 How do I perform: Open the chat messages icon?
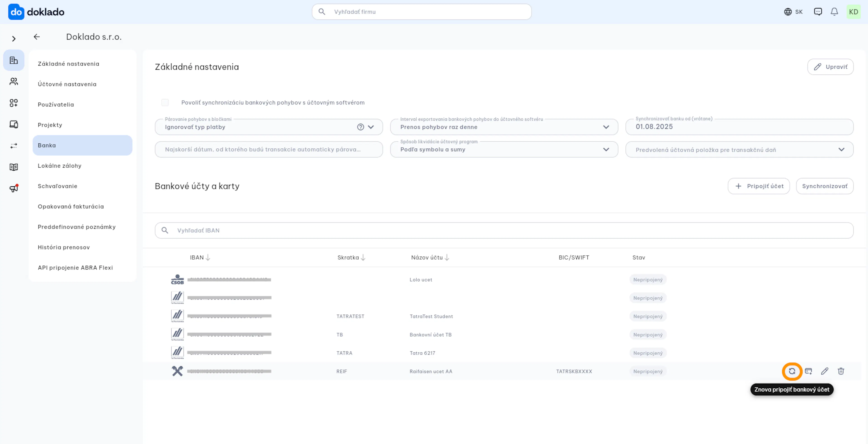point(818,12)
